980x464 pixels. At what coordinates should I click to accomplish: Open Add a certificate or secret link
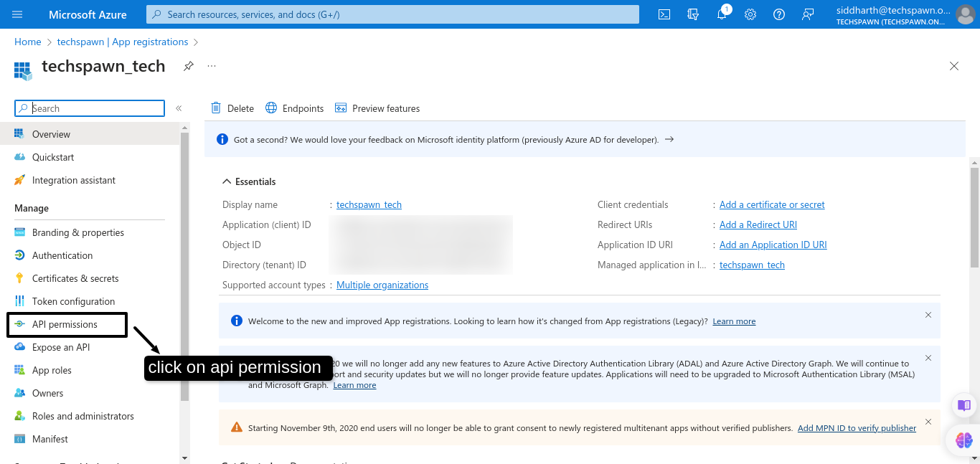click(x=772, y=204)
